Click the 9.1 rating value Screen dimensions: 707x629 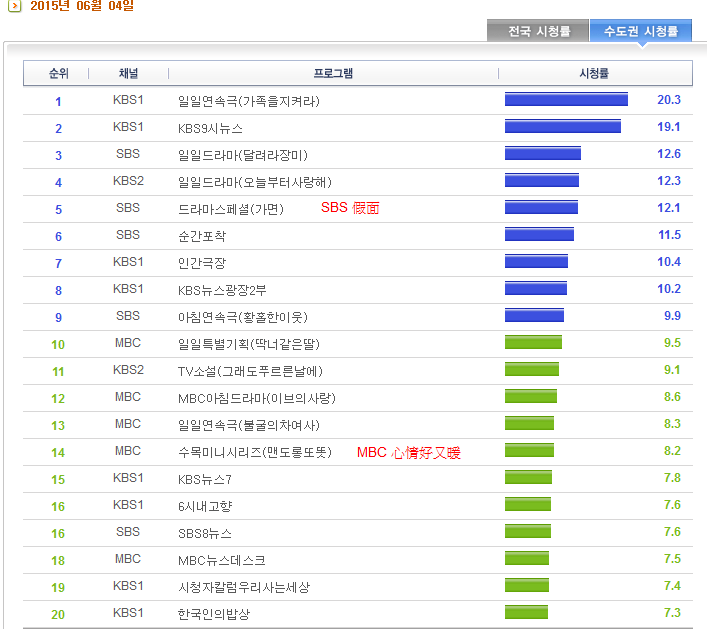(672, 370)
